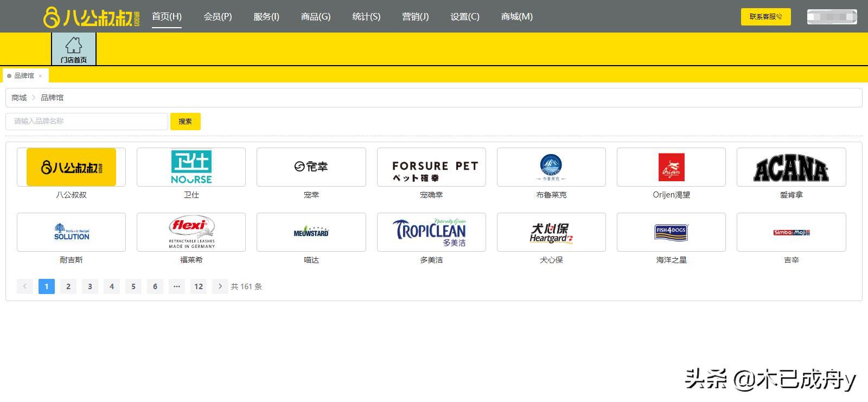Open the Solution 耐吉斯 brand logo
The height and width of the screenshot is (402, 868).
71,232
